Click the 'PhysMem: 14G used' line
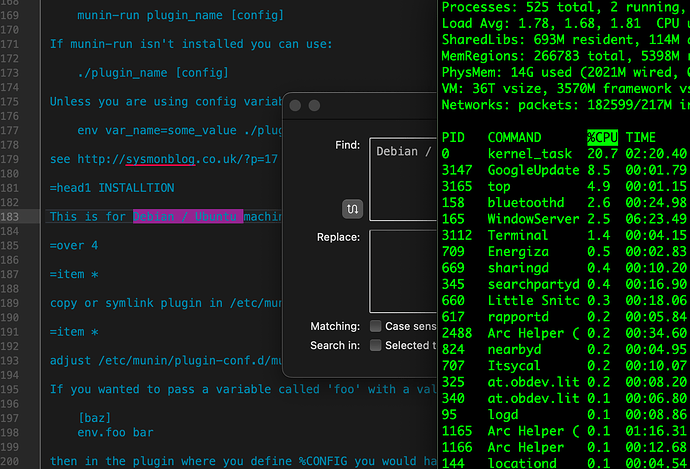Viewport: 690px width, 469px height. pyautogui.click(x=566, y=72)
